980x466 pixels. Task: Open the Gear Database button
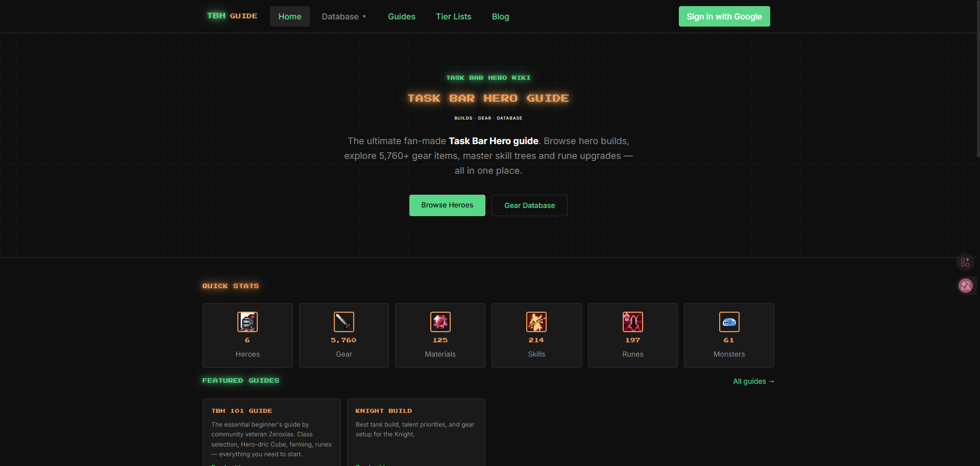pos(529,205)
